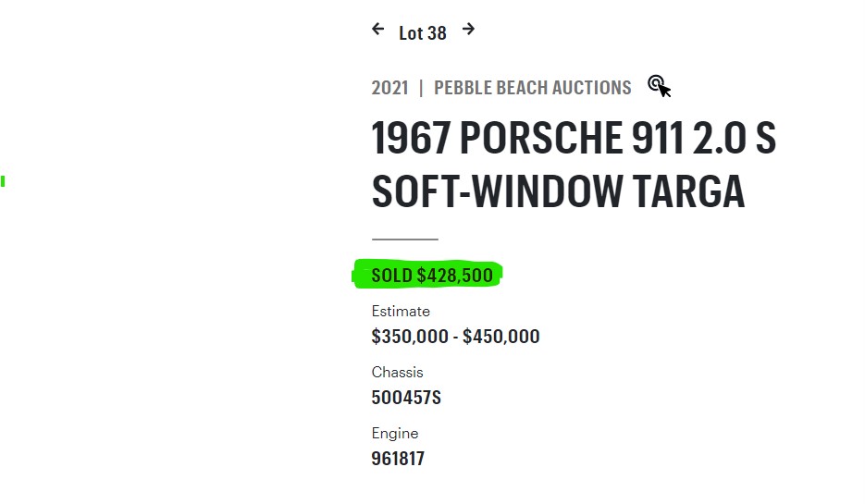The height and width of the screenshot is (504, 865).
Task: Click the vertical separator between 2021 and Pebble Beach
Action: pos(421,88)
